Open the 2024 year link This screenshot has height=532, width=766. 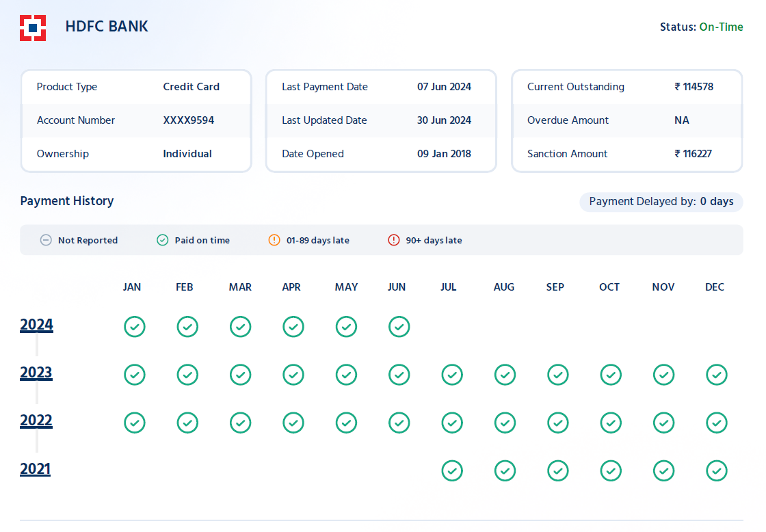tap(37, 325)
